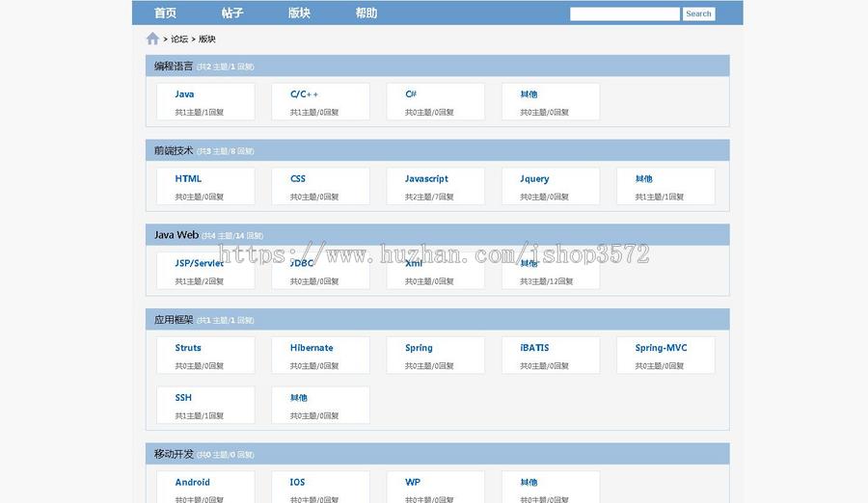868x503 pixels.
Task: Open the JDBC board
Action: [x=302, y=263]
